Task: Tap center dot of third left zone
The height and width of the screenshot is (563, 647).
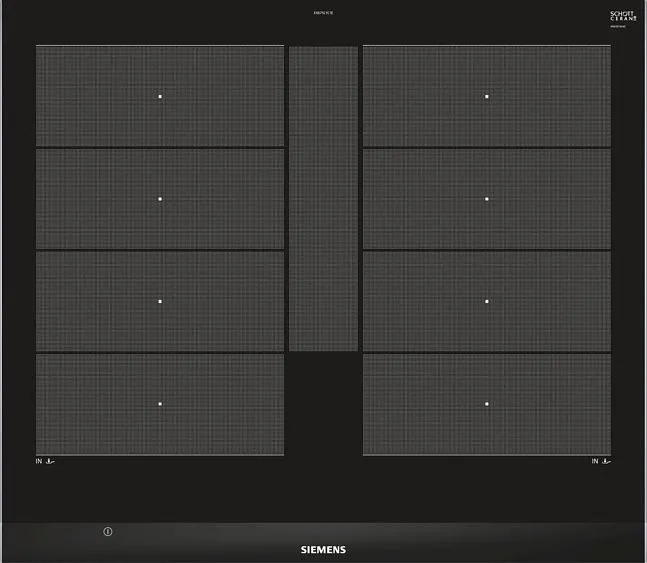Action: pos(160,301)
